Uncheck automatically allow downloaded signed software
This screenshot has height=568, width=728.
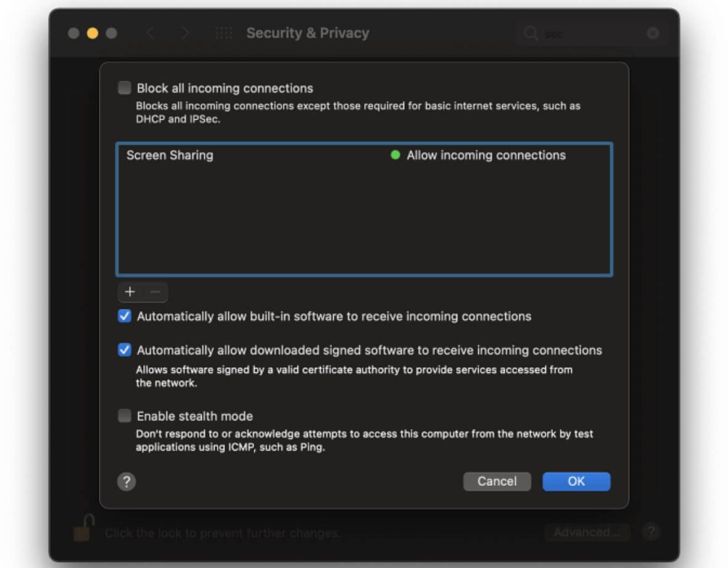tap(125, 351)
